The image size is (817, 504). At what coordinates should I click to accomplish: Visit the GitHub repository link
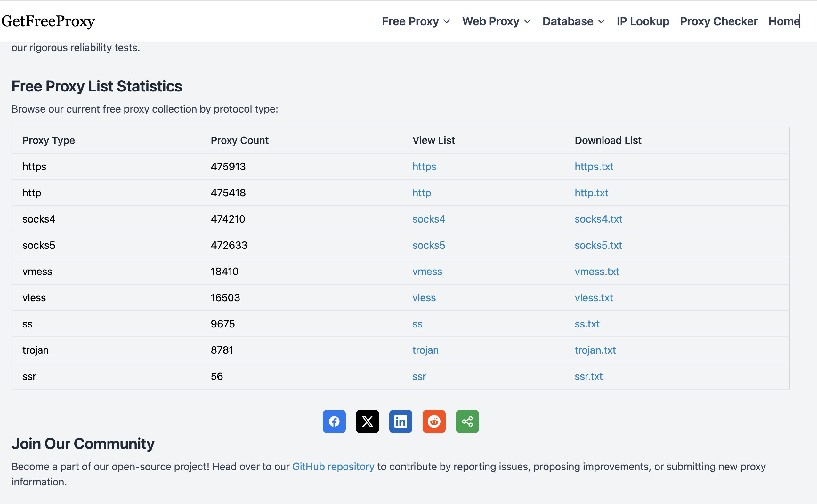[x=333, y=466]
